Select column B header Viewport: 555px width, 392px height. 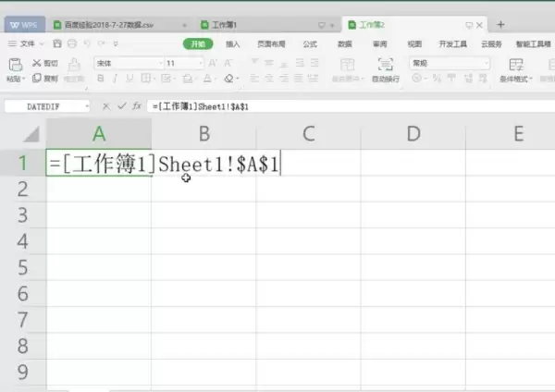[x=204, y=134]
